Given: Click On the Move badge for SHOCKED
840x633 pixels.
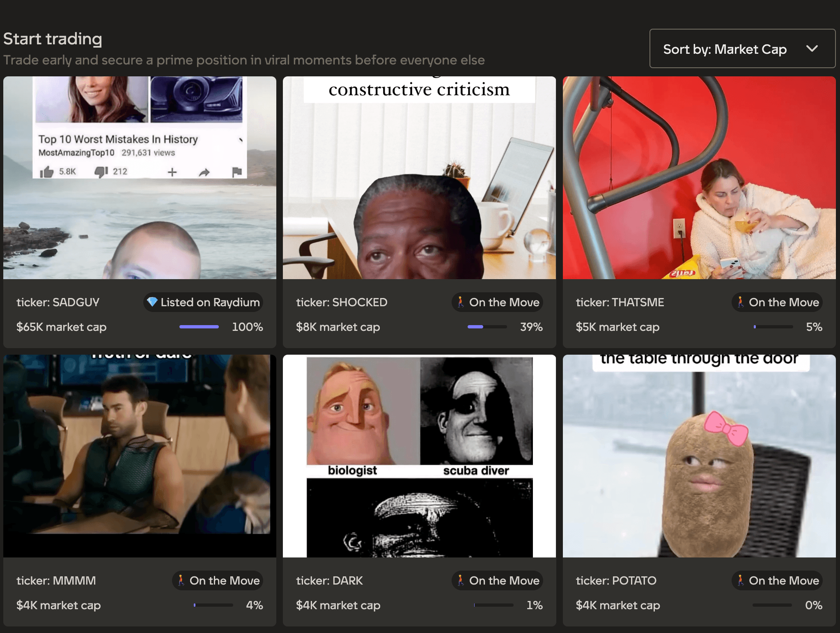Looking at the screenshot, I should coord(497,302).
